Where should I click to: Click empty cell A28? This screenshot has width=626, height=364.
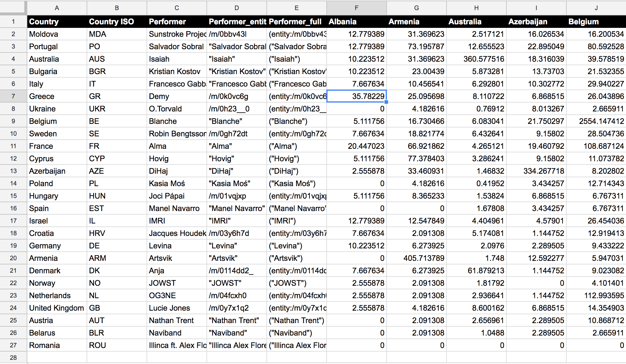tap(57, 357)
